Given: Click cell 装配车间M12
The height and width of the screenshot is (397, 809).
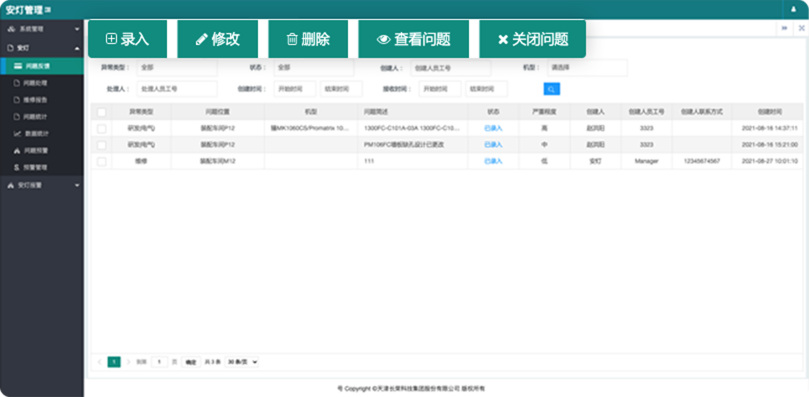Looking at the screenshot, I should coord(217,162).
